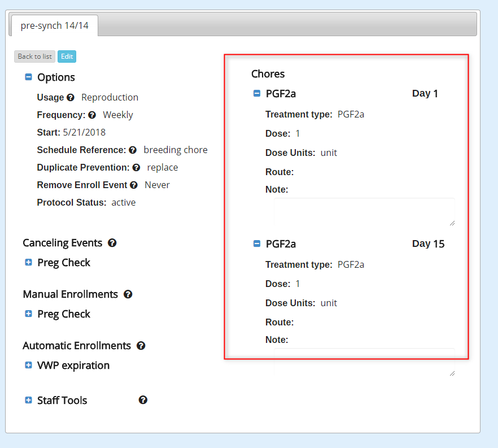Expand Preg Check under Manual Enrollments
The image size is (498, 448).
(x=28, y=314)
